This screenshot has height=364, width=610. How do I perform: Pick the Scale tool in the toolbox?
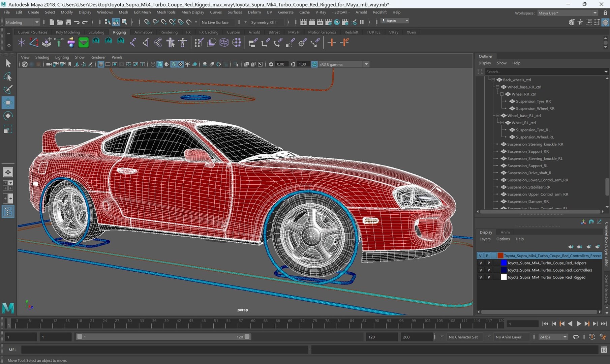tap(8, 129)
